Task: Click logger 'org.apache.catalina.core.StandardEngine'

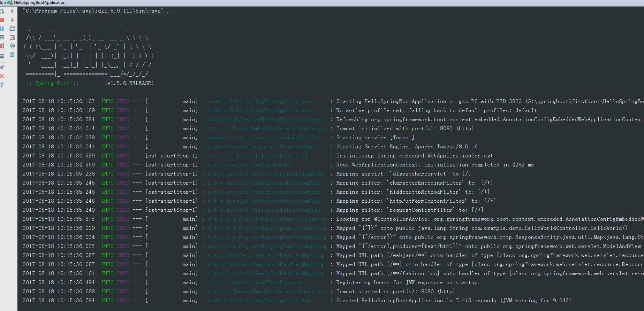Action: pos(262,147)
